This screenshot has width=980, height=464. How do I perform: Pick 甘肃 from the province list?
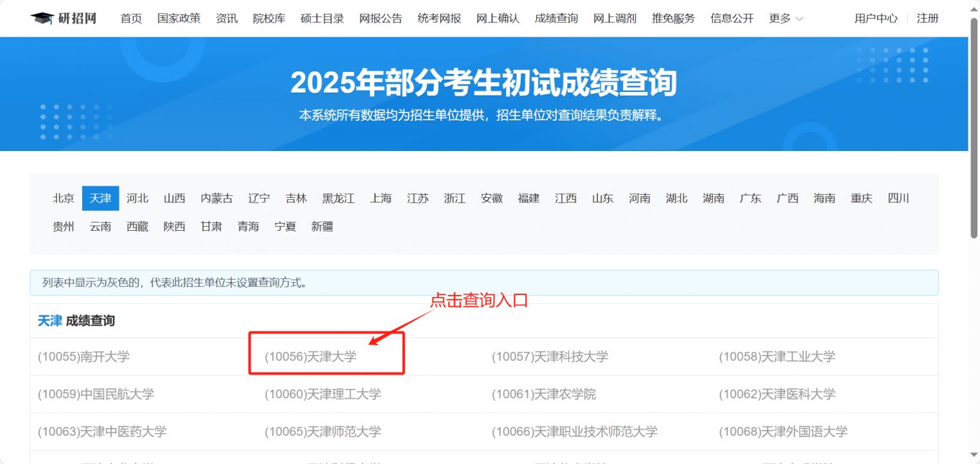point(211,227)
